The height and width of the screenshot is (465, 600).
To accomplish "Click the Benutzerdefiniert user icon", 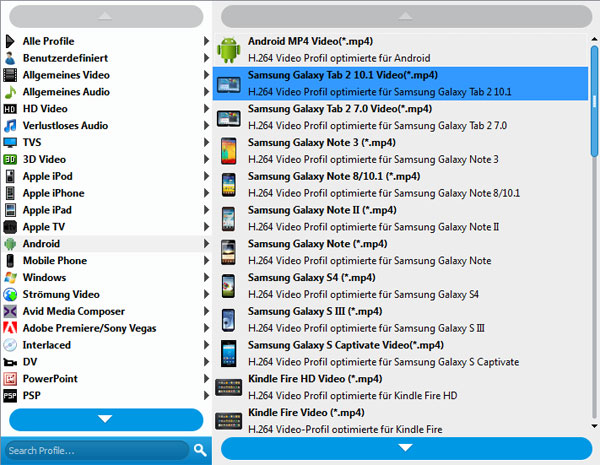I will (10, 58).
